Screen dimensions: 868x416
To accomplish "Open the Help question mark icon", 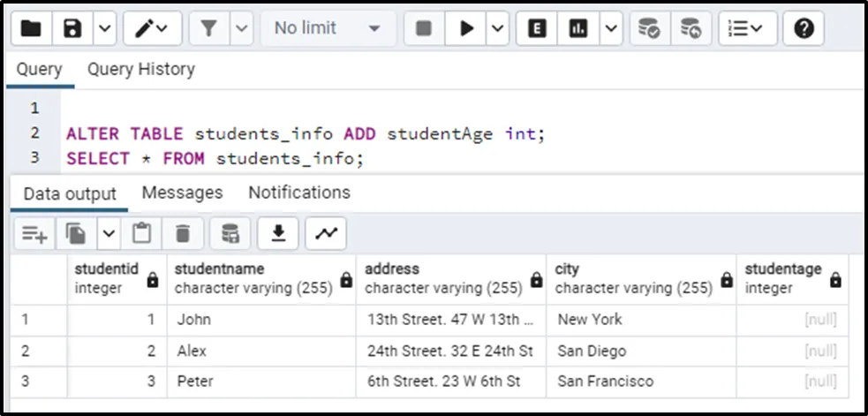I will tap(803, 29).
